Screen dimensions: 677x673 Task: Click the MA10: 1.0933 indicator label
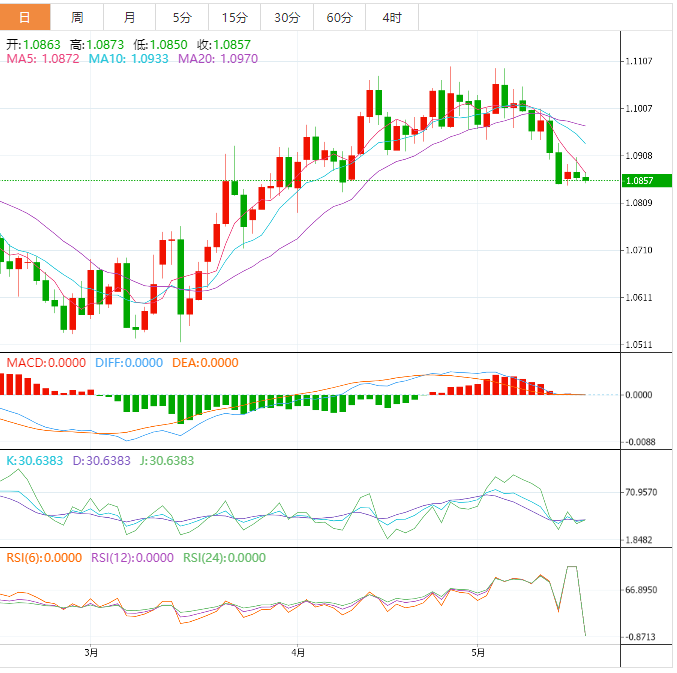[130, 60]
